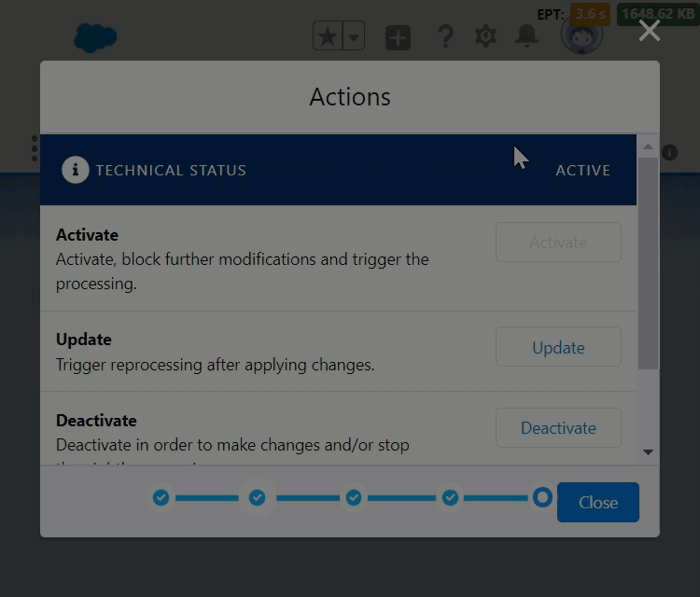Select the second completed progress step

coord(258,498)
